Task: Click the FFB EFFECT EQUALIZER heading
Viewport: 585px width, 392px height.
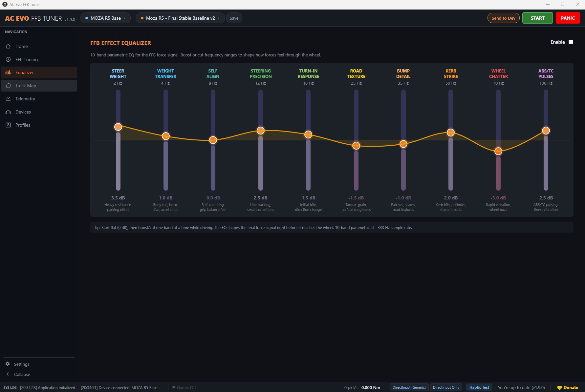Action: 120,43
